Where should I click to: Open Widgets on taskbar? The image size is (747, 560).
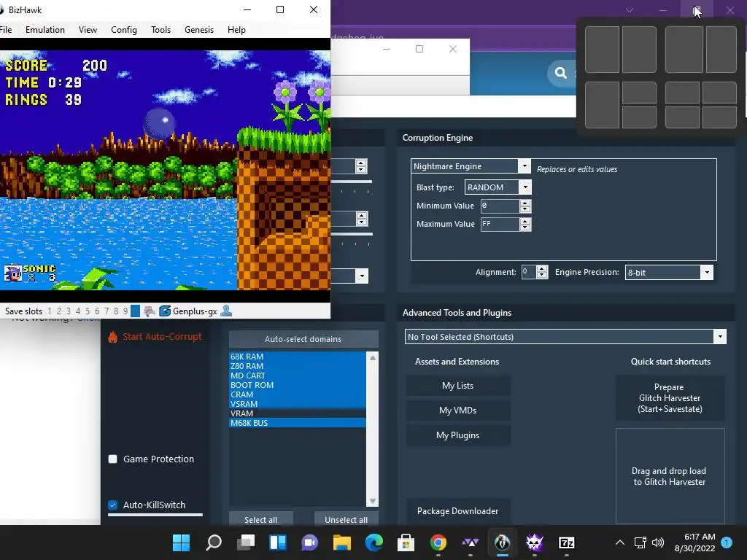pos(278,542)
